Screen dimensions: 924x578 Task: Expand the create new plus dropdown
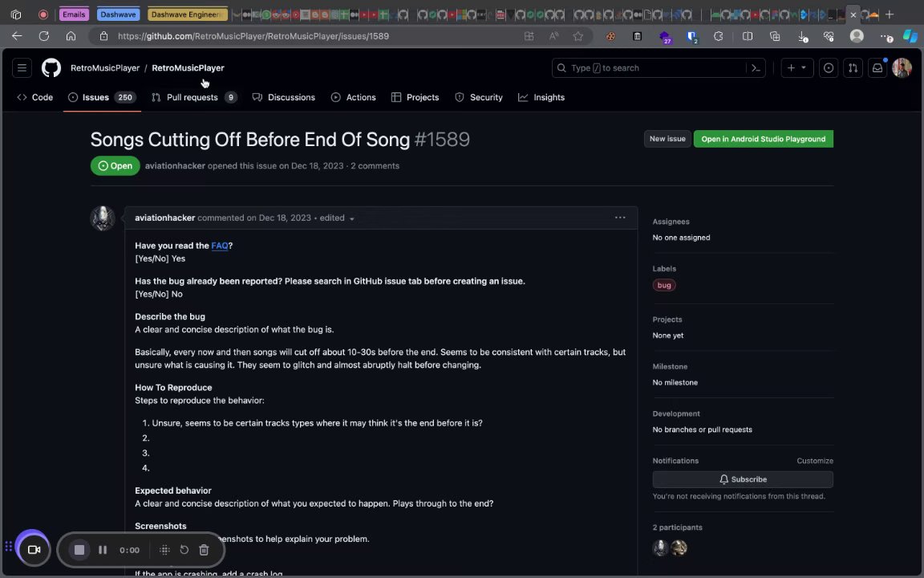[x=796, y=67]
